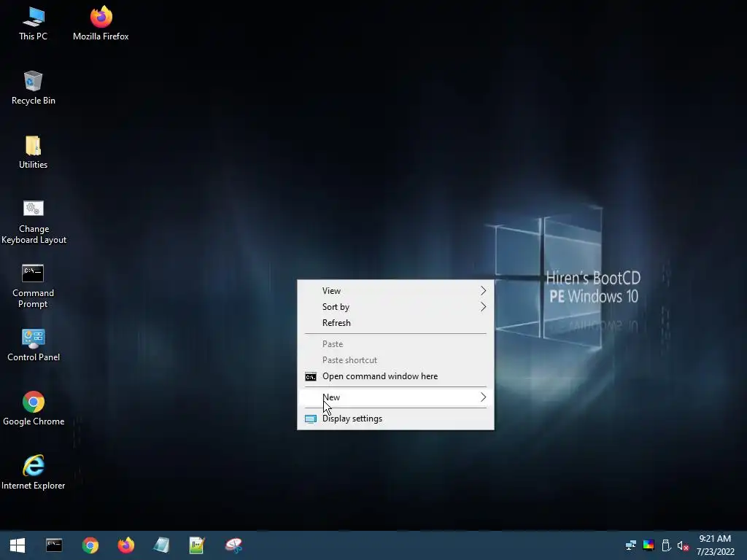This screenshot has width=747, height=560.
Task: Click the Display settings monitor icon
Action: pos(311,419)
